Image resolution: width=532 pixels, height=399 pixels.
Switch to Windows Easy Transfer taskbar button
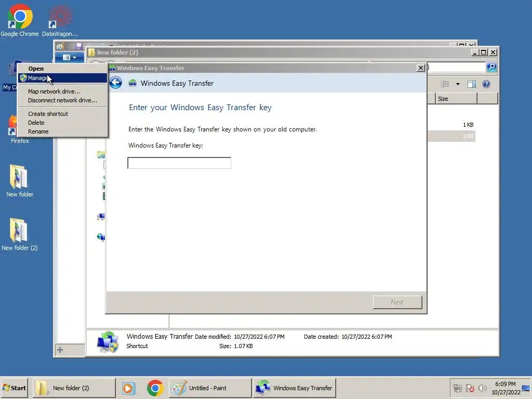click(x=294, y=388)
